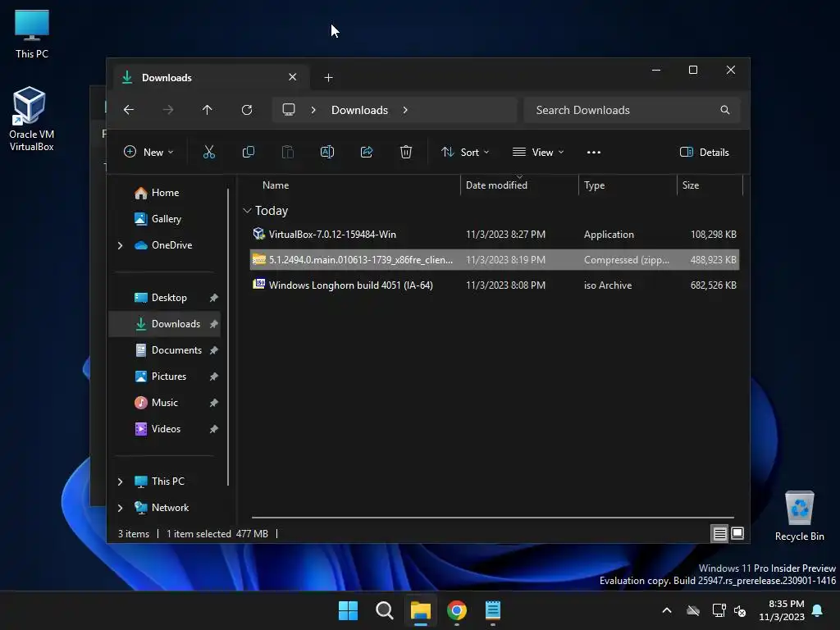Open the View dropdown

coord(538,152)
